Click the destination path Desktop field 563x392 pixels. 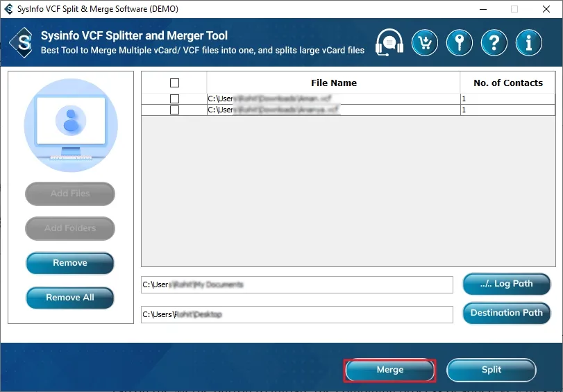click(x=297, y=314)
